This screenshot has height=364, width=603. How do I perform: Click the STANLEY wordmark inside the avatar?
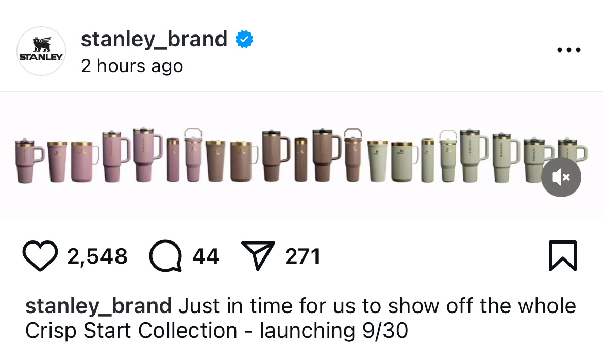tap(41, 57)
